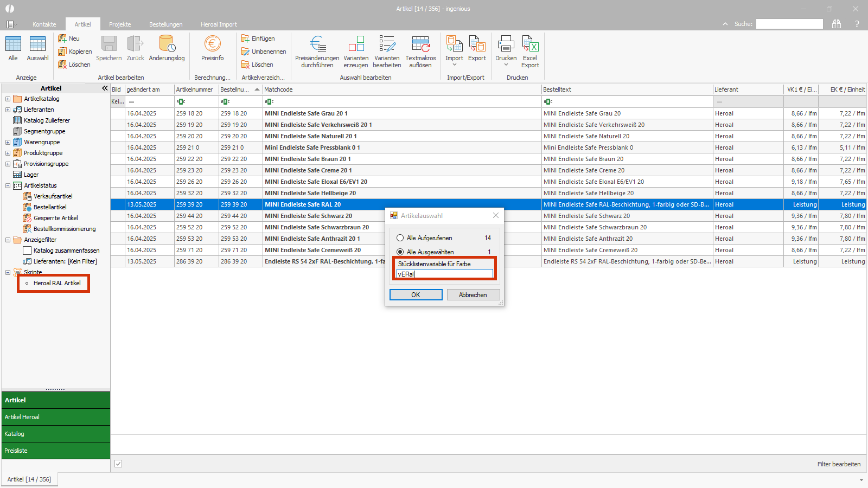This screenshot has width=868, height=488.
Task: Click Abbrechen in the Artikelauswahl dialog
Action: pos(473,295)
